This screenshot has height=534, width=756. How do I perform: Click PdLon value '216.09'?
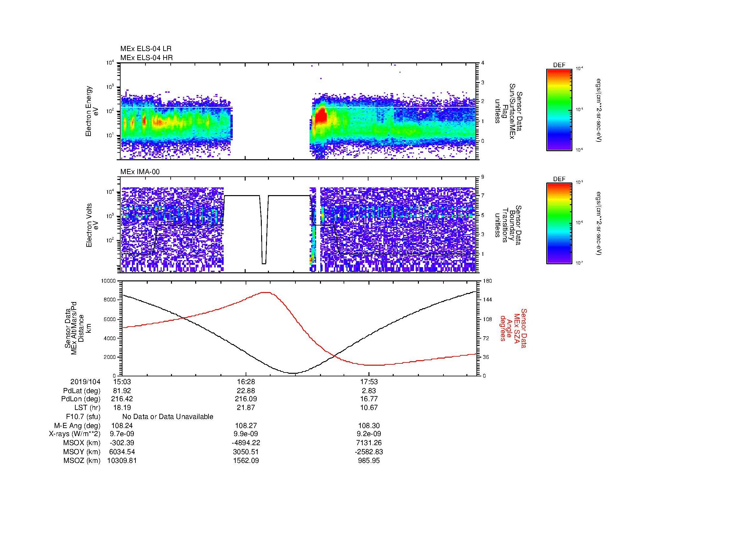(246, 399)
